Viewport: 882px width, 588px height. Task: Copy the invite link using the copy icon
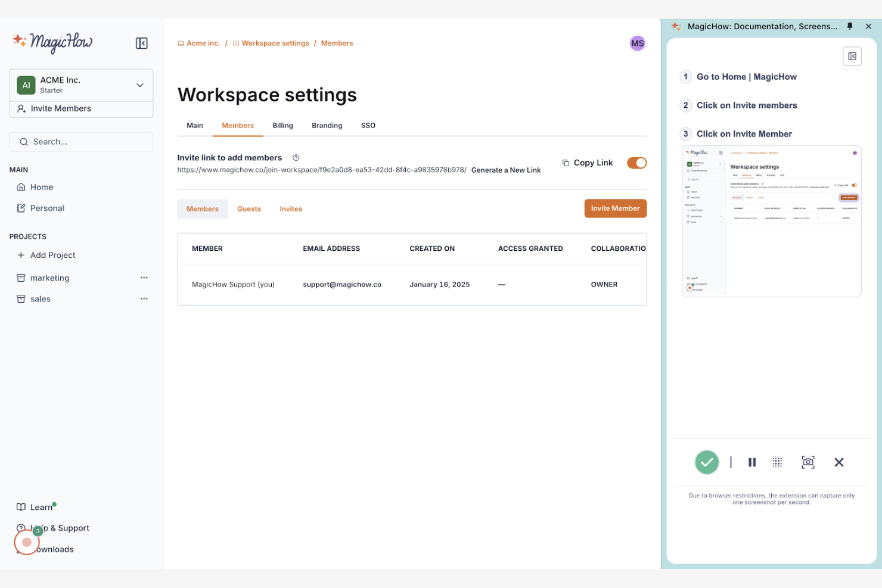[x=564, y=162]
